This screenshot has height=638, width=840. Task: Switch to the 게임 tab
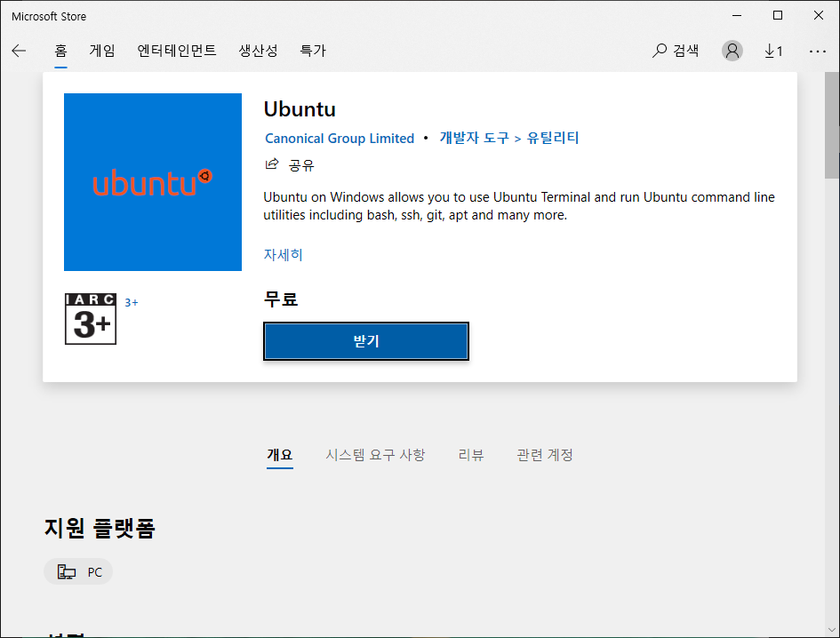click(102, 51)
